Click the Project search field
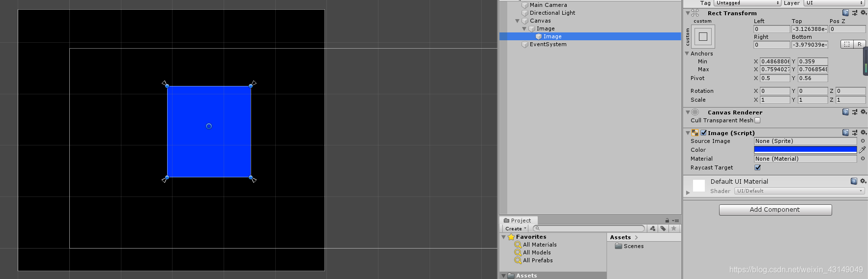Screen dimensions: 868x279 pos(589,228)
